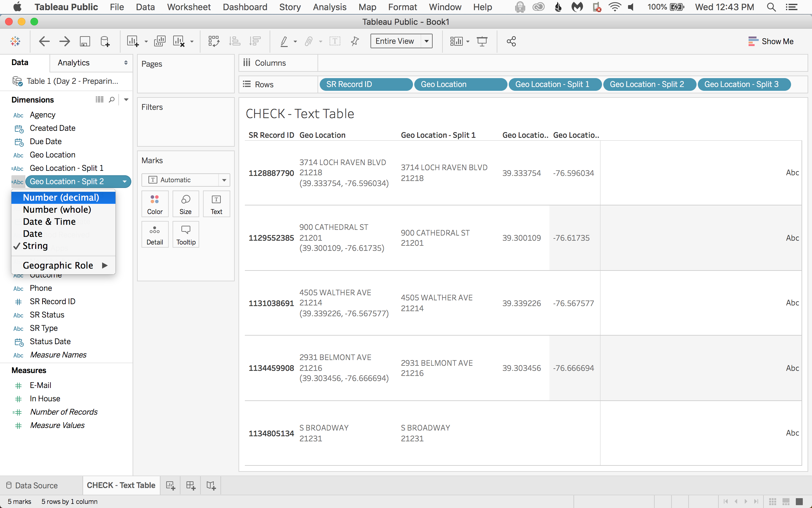The height and width of the screenshot is (508, 812).
Task: Click the Tableau logo start page icon
Action: click(16, 41)
